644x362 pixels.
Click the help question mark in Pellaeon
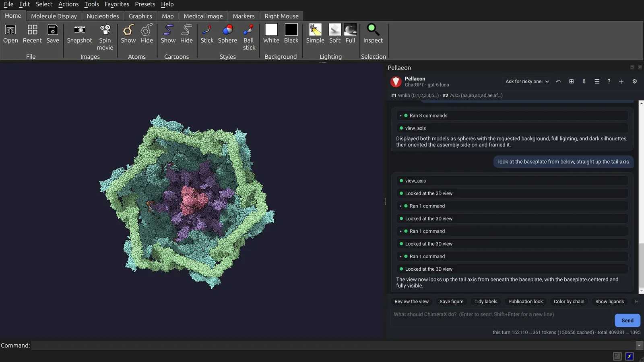pos(609,82)
